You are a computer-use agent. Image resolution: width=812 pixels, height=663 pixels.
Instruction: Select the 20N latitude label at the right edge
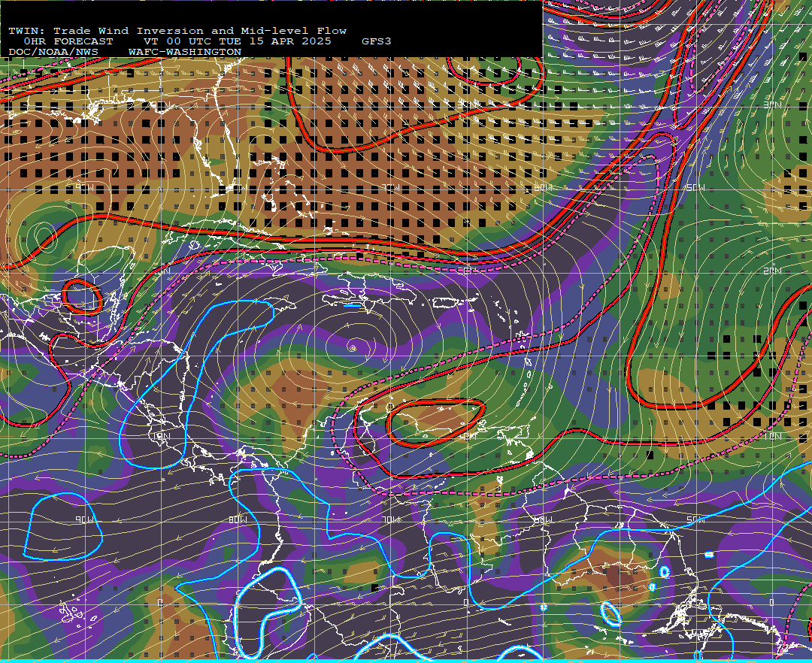tap(772, 271)
